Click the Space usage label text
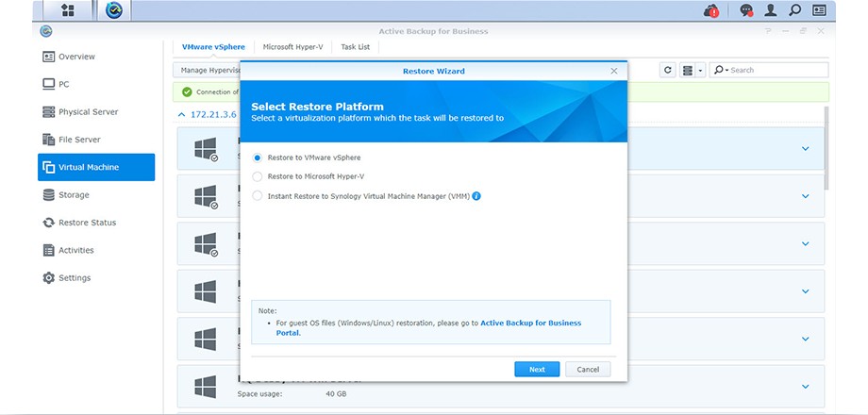Screen dimensions: 868x415 click(259, 394)
